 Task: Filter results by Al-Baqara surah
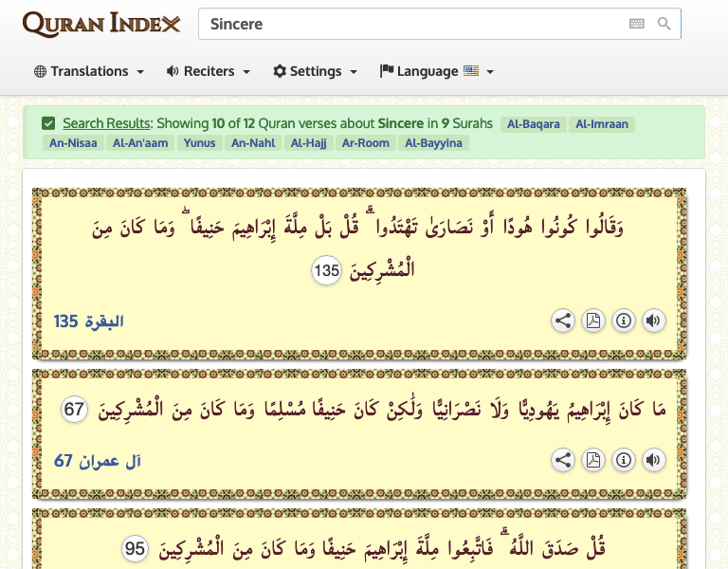coord(534,124)
